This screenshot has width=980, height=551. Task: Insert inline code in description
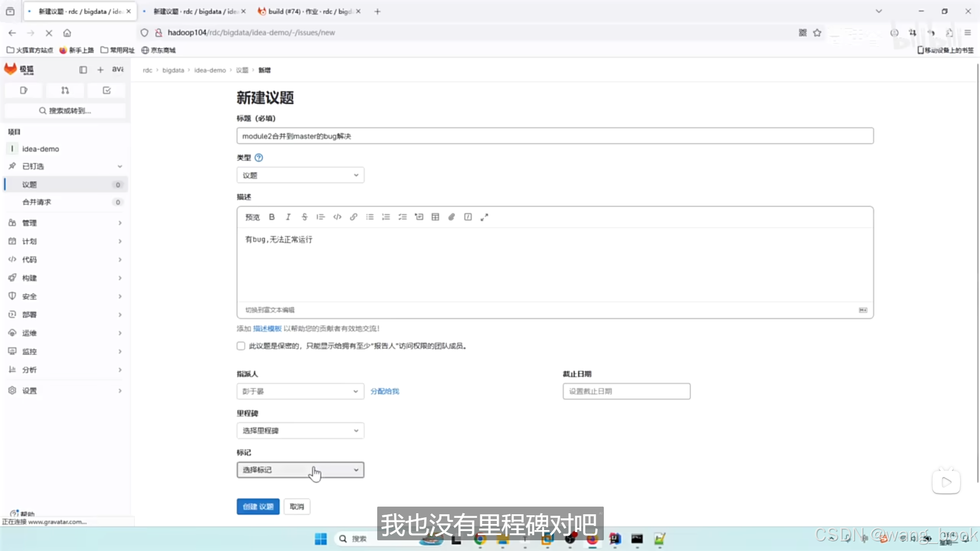pos(337,217)
